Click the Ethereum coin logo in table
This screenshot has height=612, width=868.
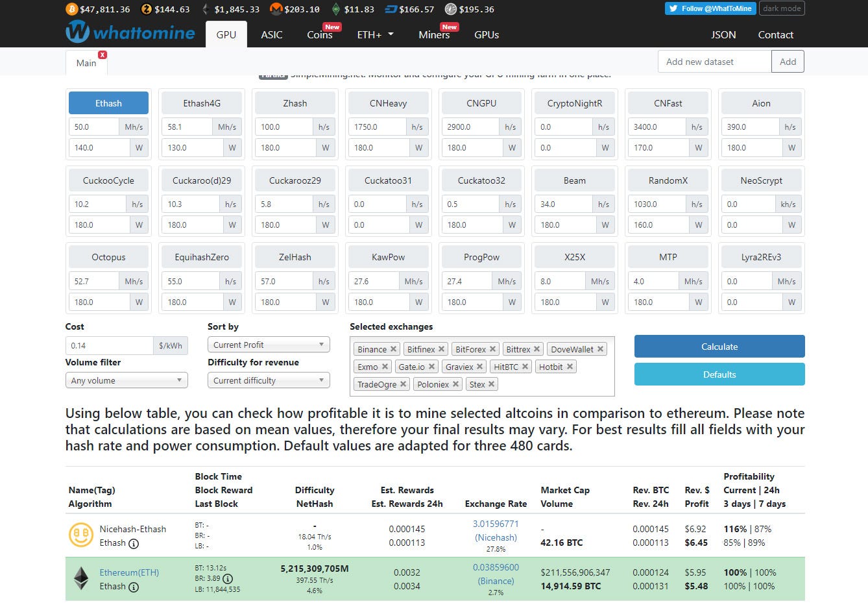point(81,578)
